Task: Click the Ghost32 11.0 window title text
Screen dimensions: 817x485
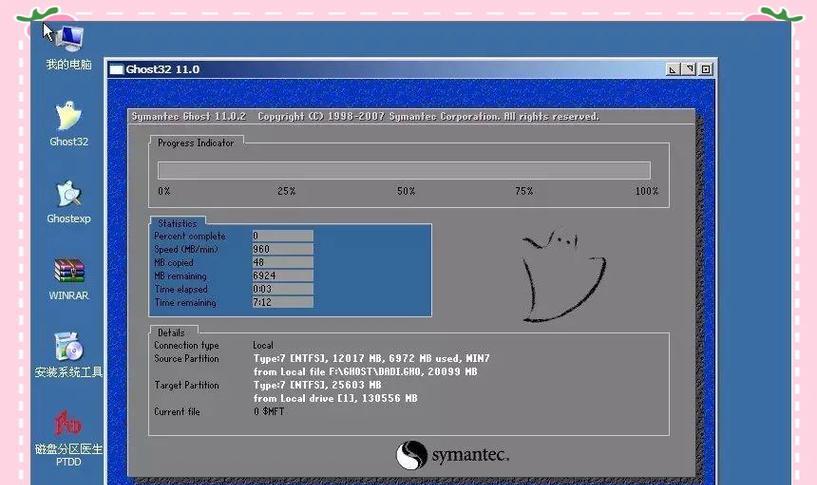Action: 163,69
